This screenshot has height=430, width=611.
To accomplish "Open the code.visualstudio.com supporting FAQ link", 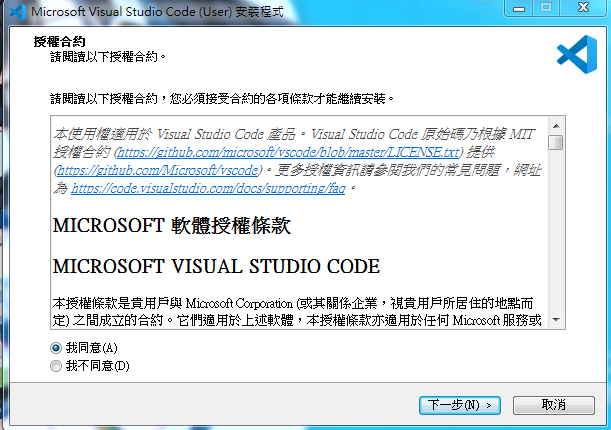I will [208, 189].
